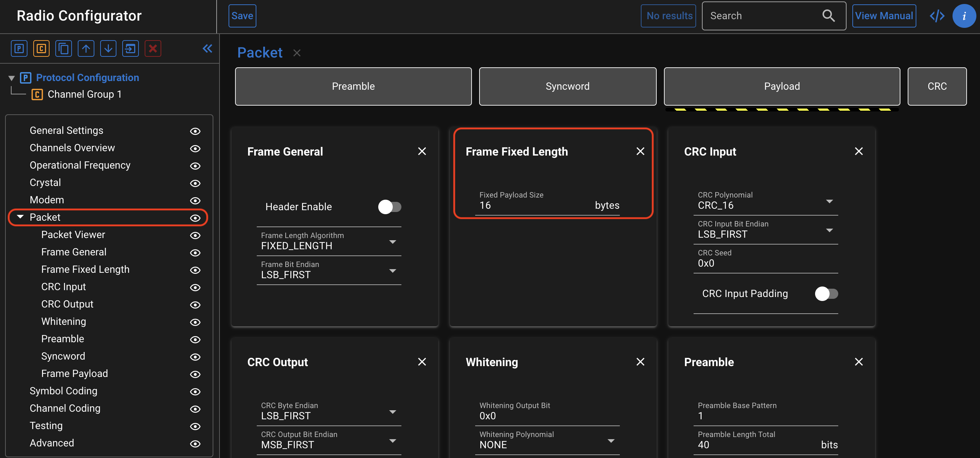Select the duplicate icon in the toolbar

(x=64, y=48)
